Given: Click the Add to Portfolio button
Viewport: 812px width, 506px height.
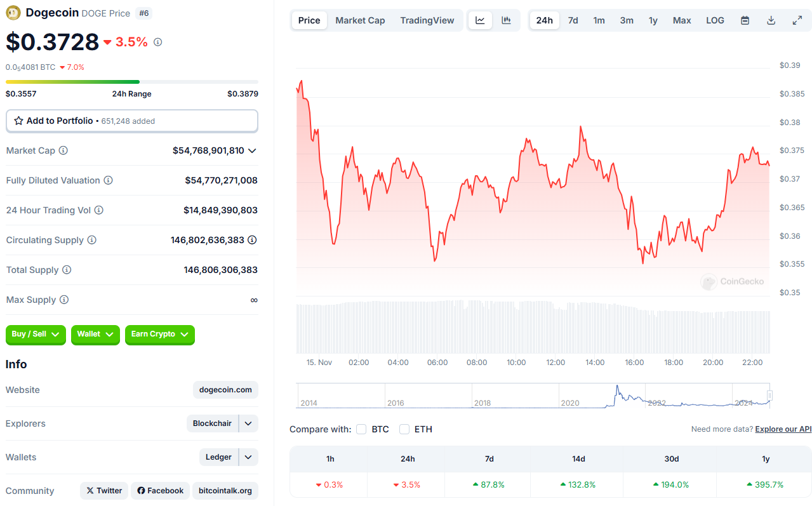Looking at the screenshot, I should coord(132,121).
